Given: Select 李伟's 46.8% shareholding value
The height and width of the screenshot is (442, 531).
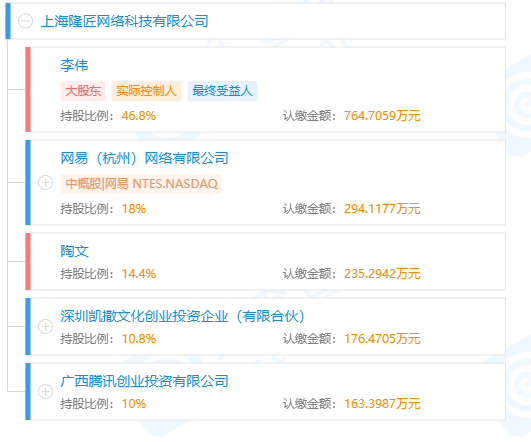Looking at the screenshot, I should (x=139, y=116).
